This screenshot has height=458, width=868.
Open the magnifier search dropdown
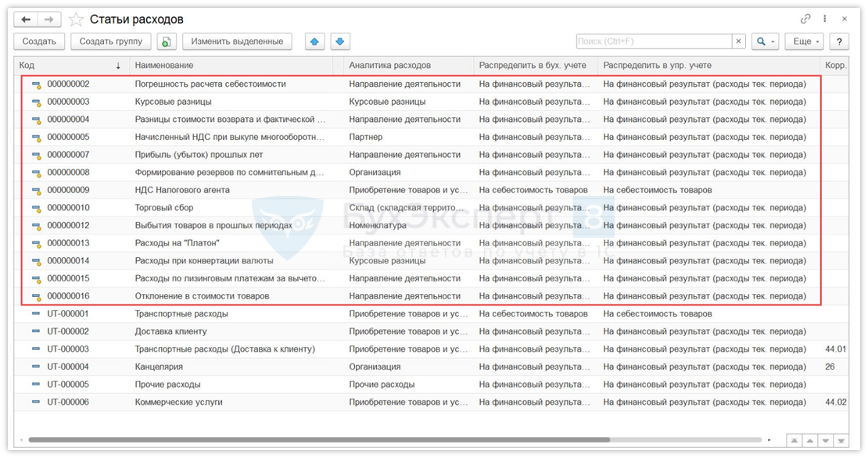pyautogui.click(x=766, y=41)
